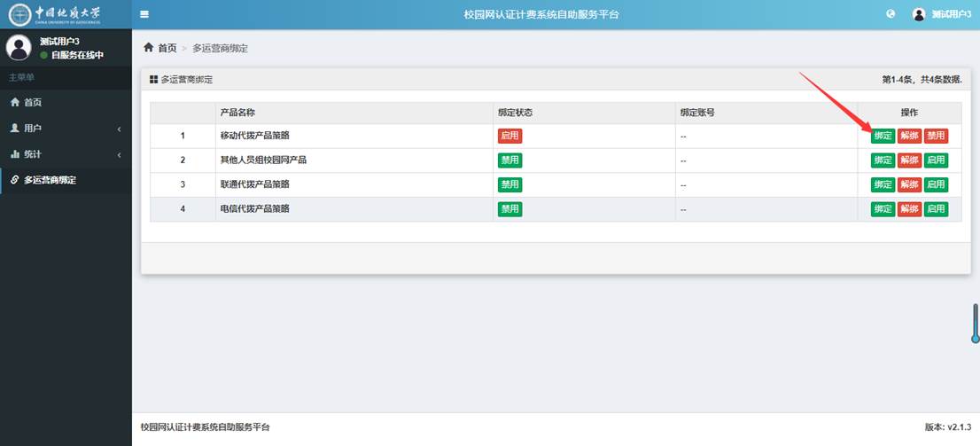
Task: Click the 操作 column header
Action: [x=909, y=113]
